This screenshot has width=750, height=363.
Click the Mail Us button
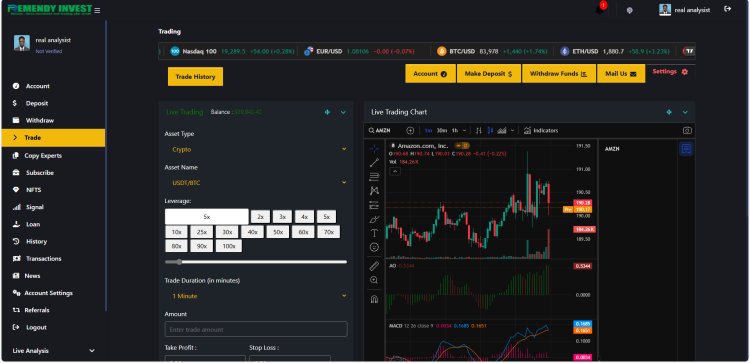[621, 74]
